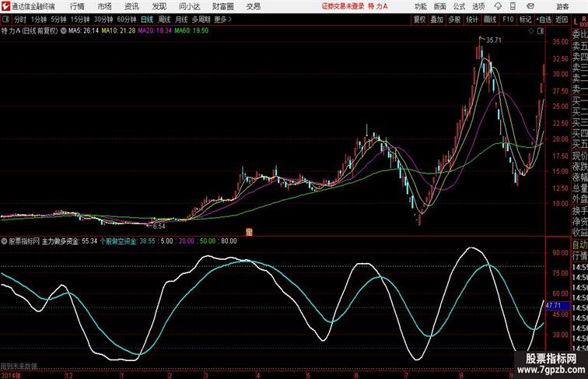The width and height of the screenshot is (588, 379).
Task: Open the 发现 menu
Action: pos(159,6)
